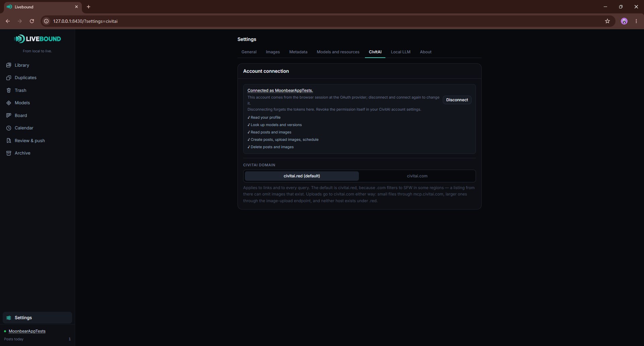Click the browser address bar URL
This screenshot has height=346, width=644.
(85, 21)
